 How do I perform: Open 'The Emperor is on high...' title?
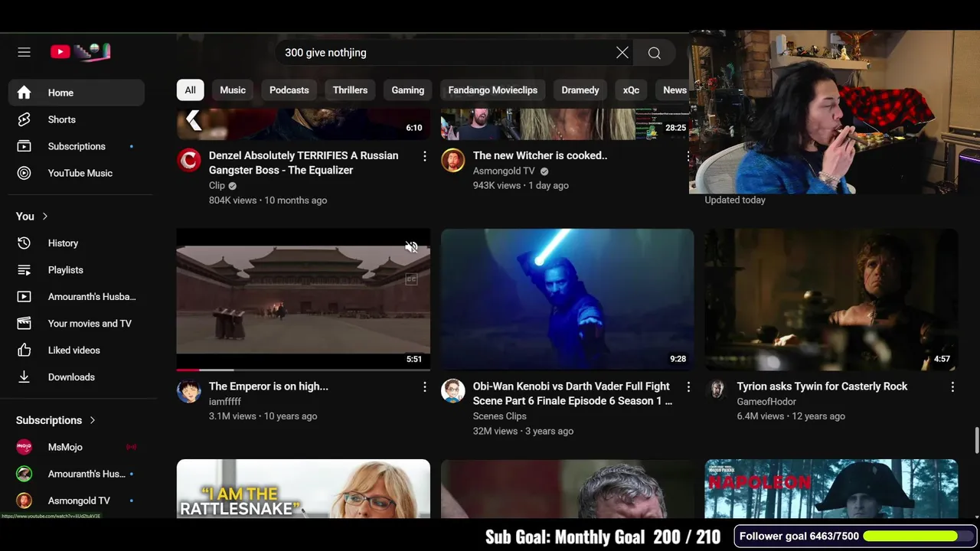pyautogui.click(x=269, y=386)
